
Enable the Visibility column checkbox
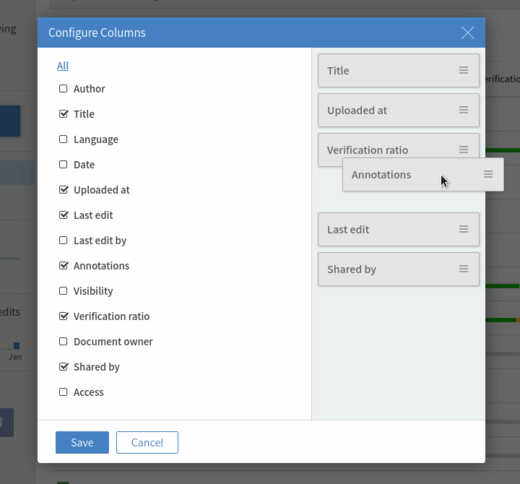[x=63, y=291]
